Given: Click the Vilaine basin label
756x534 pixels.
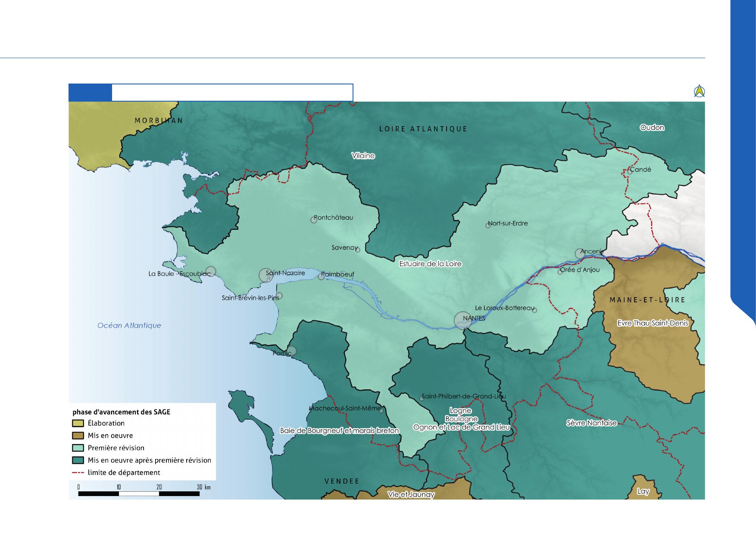Looking at the screenshot, I should click(363, 156).
